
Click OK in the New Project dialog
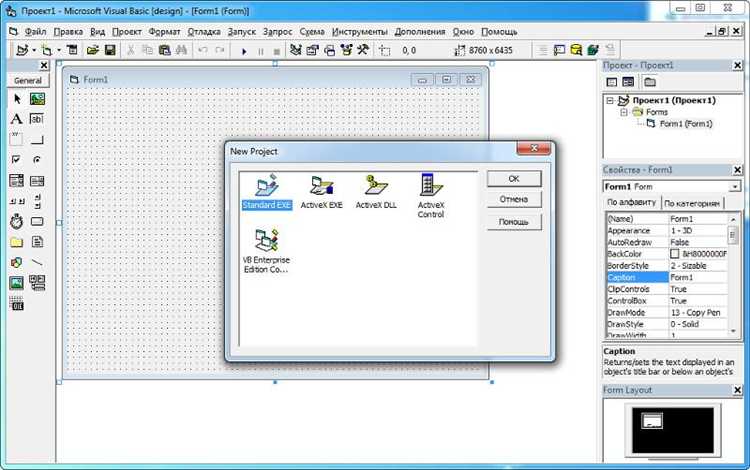(x=514, y=178)
